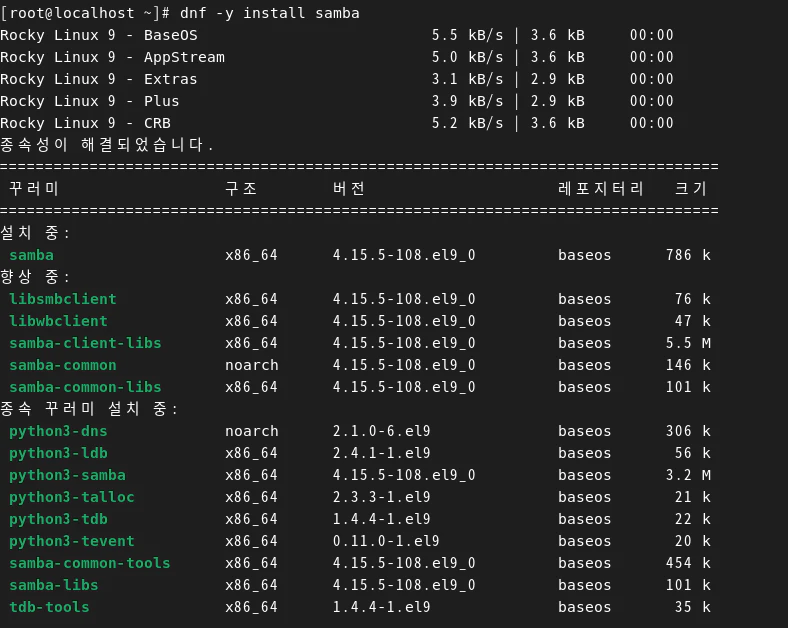
Task: Select the '[root@localhost ~]#' prompt text
Action: coord(85,13)
